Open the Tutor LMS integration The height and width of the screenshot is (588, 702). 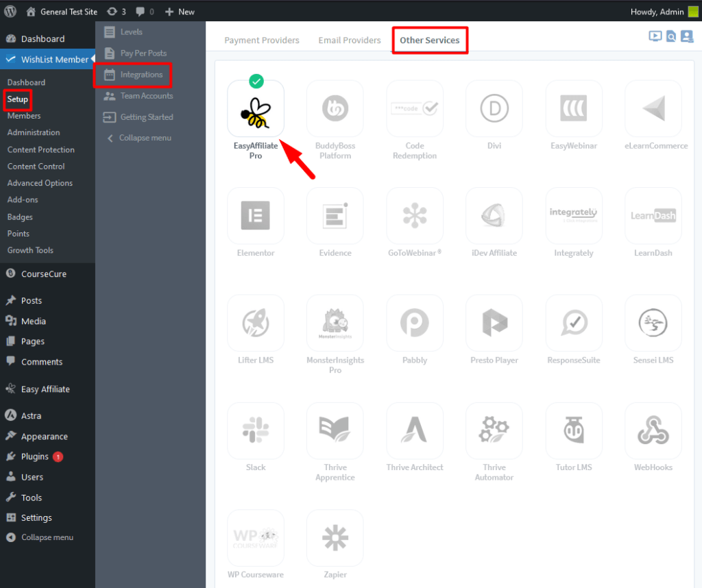[574, 430]
